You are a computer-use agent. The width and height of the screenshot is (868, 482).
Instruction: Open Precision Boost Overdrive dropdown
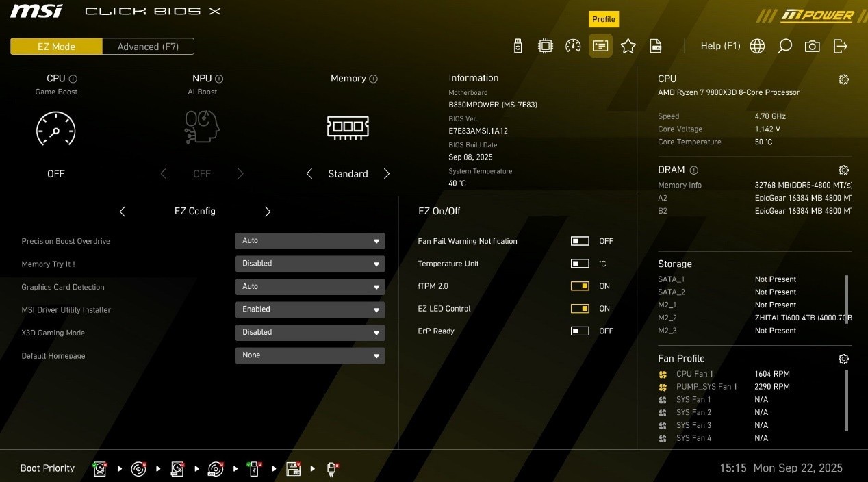[x=309, y=241]
